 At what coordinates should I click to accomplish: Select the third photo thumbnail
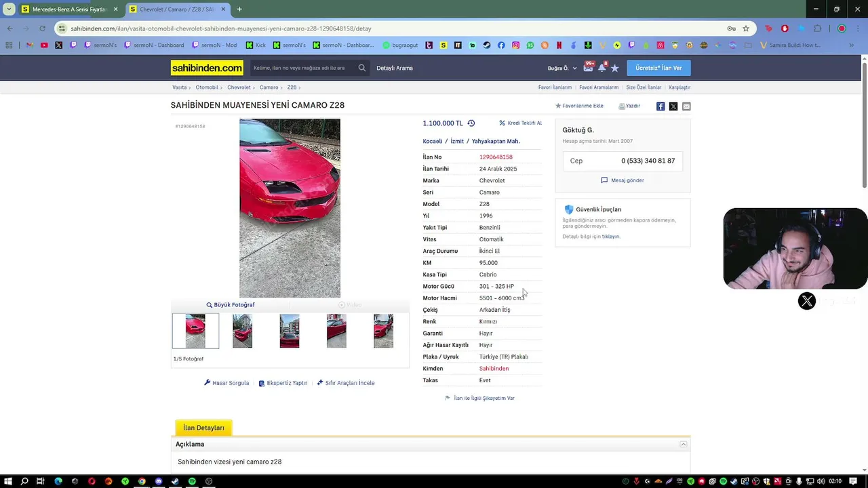pos(290,331)
